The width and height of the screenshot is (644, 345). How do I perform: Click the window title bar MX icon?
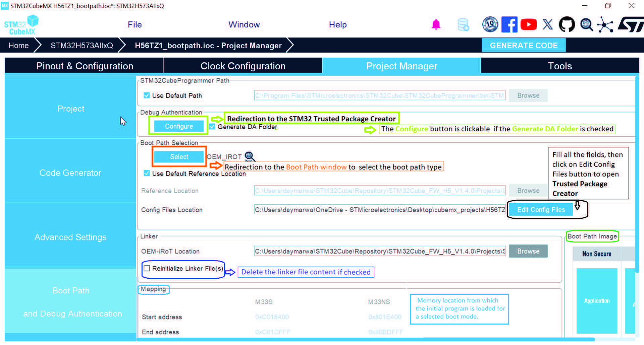pyautogui.click(x=4, y=6)
